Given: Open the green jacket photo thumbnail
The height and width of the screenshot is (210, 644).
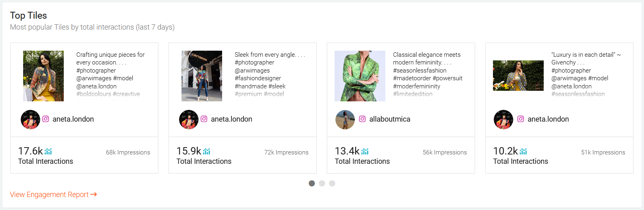Looking at the screenshot, I should (x=360, y=76).
